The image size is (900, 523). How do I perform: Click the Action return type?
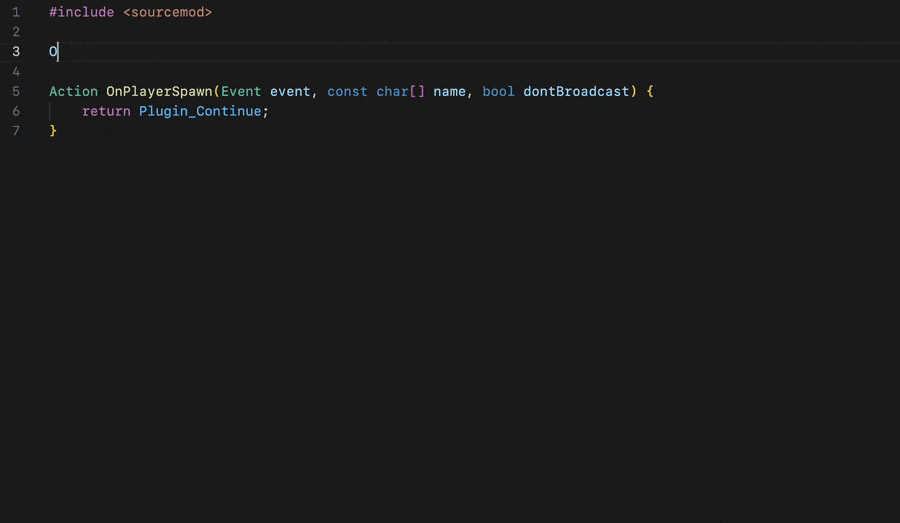[73, 91]
